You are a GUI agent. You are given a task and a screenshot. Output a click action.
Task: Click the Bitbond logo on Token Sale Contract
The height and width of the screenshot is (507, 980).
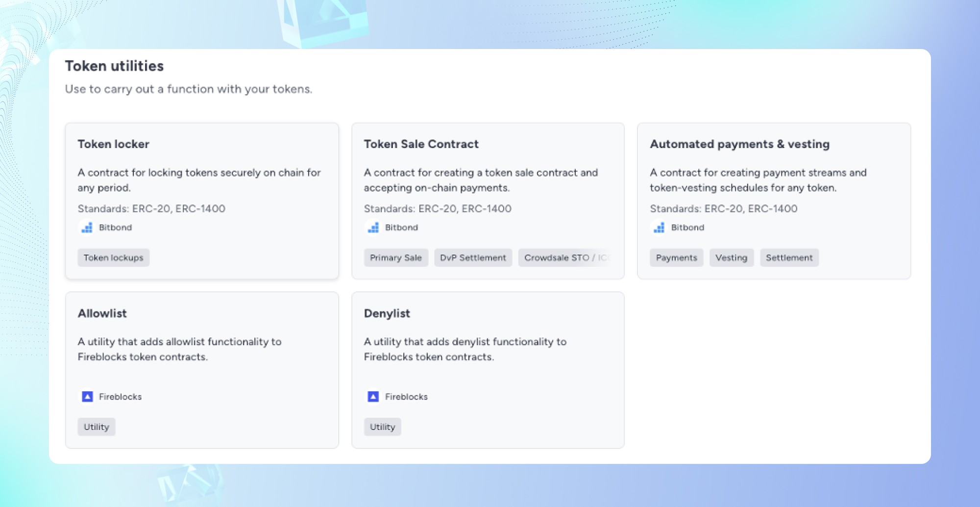tap(373, 227)
